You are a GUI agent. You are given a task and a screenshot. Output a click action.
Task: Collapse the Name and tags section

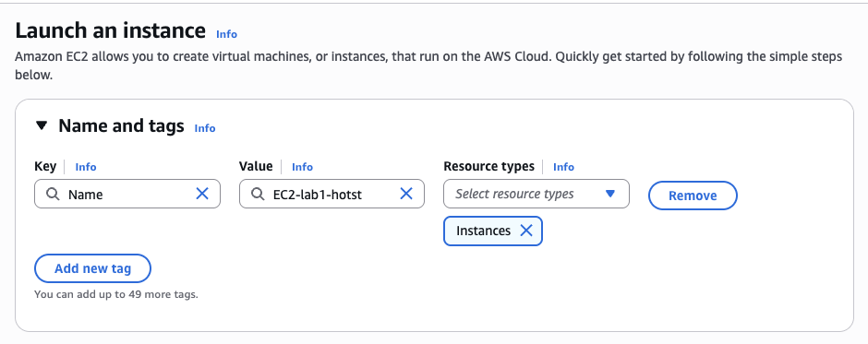coord(42,126)
